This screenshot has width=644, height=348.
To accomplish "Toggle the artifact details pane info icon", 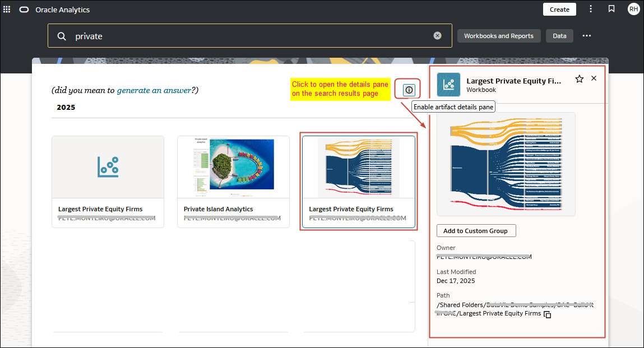I will point(409,90).
